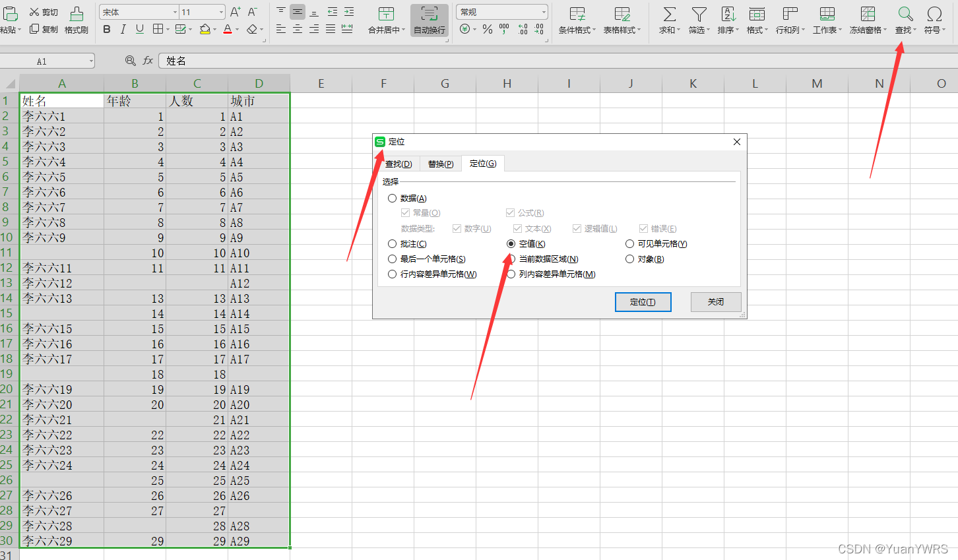
Task: Click the 定位(T) button
Action: tap(643, 302)
